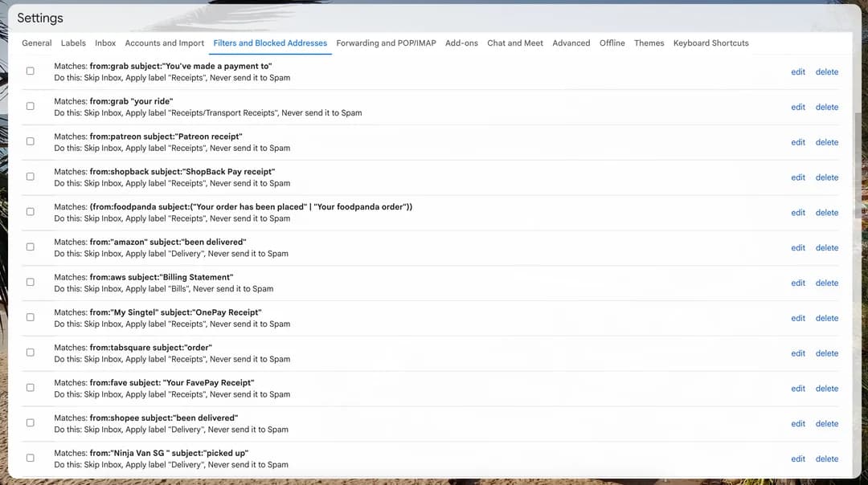Edit the fave FavePay Receipt filter
Screen dimensions: 868x485
point(797,388)
